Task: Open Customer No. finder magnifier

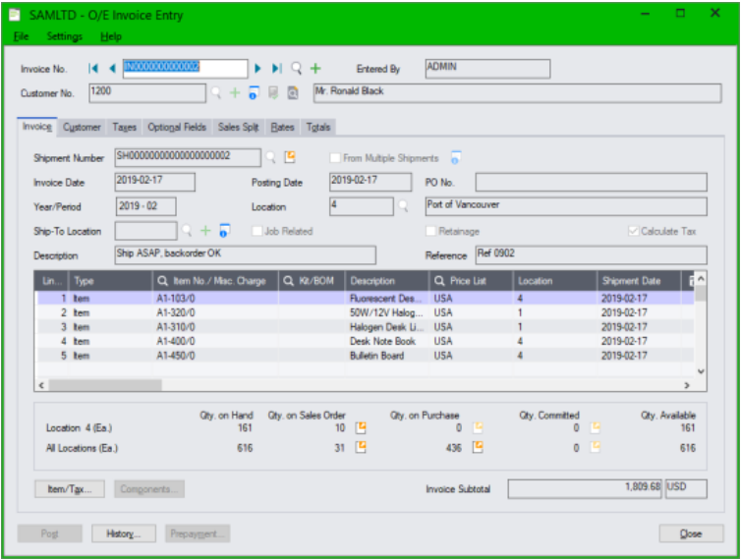Action: [x=216, y=92]
